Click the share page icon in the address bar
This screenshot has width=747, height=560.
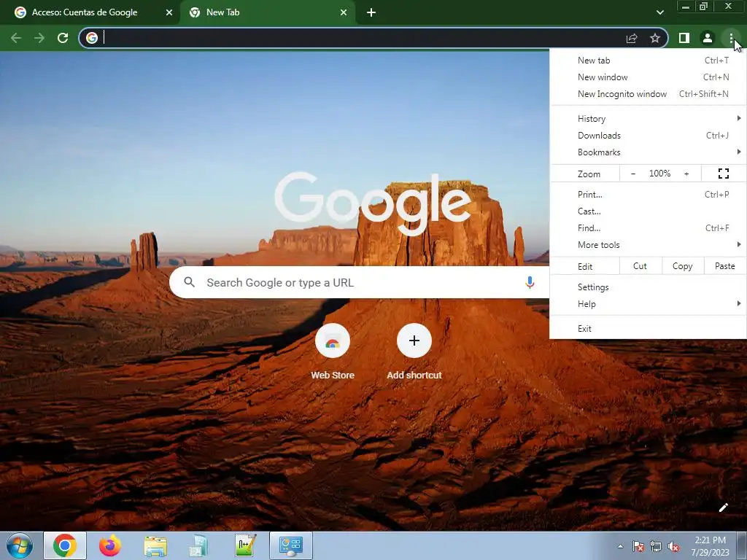pos(632,38)
